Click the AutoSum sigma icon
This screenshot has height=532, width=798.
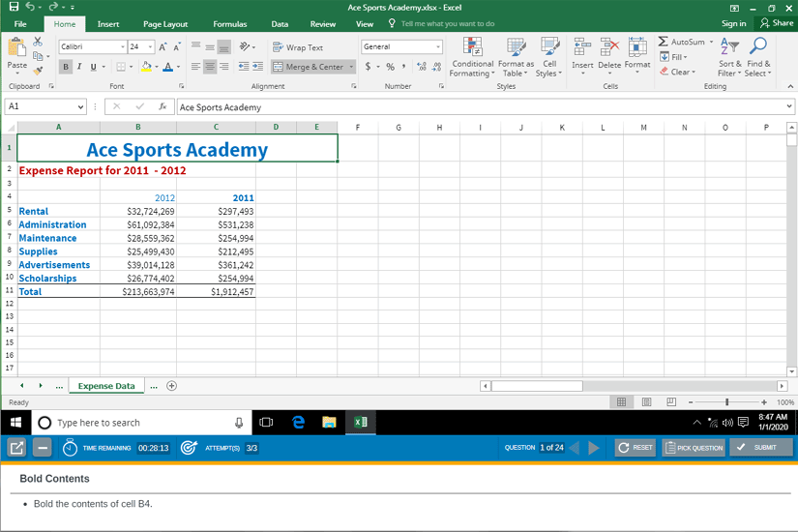click(x=664, y=43)
